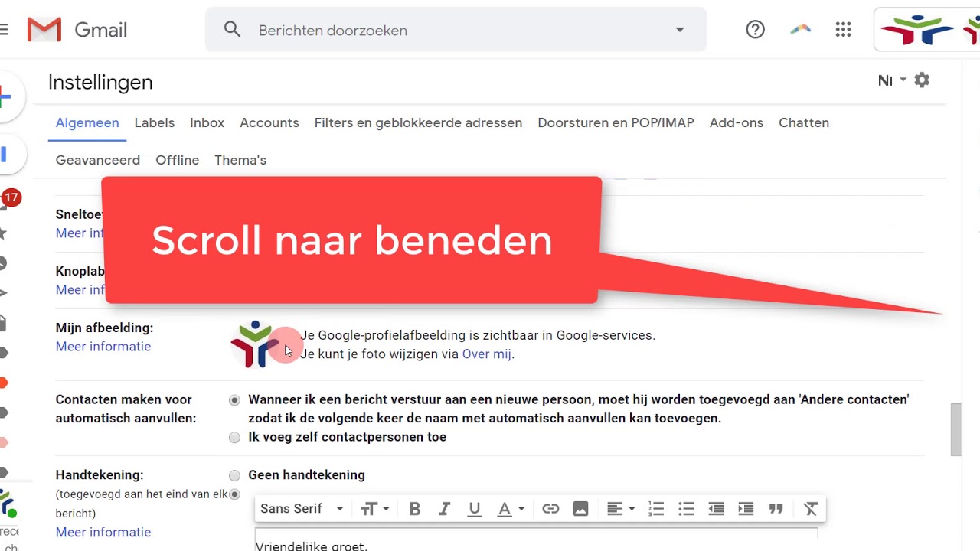Increase indent in signature

pos(746,509)
